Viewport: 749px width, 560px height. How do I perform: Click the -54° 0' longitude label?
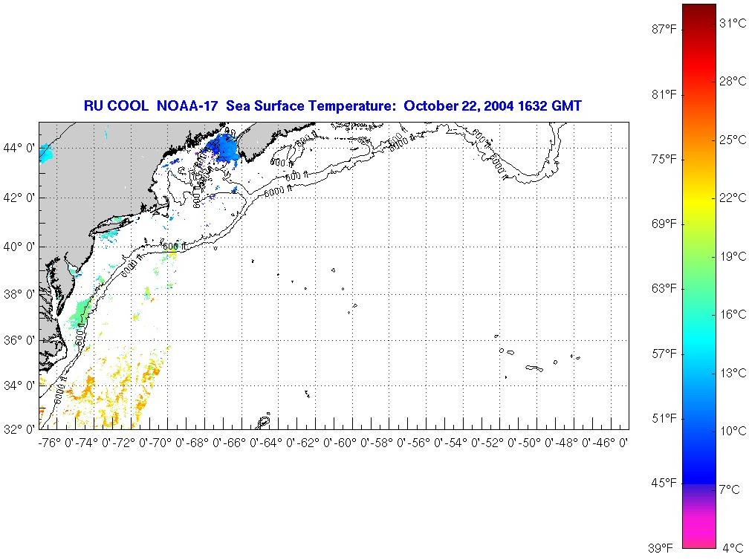coord(461,443)
